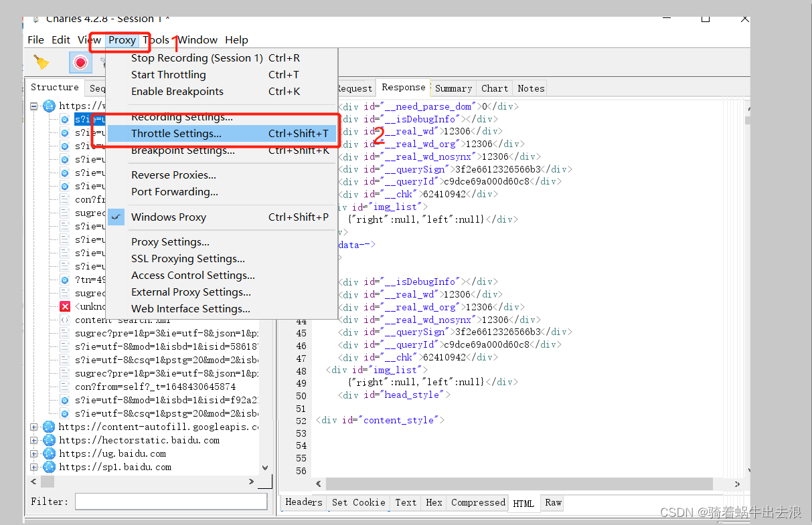Open Proxy Settings... menu entry
This screenshot has width=812, height=525.
[x=222, y=242]
